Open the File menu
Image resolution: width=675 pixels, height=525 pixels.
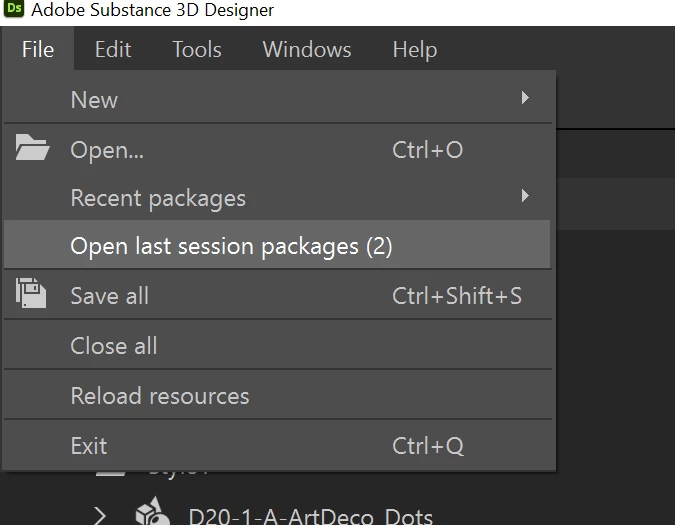click(38, 49)
